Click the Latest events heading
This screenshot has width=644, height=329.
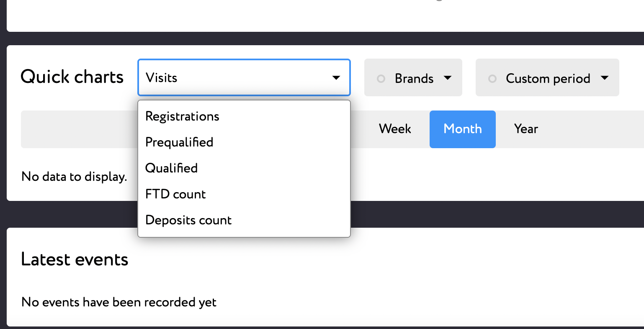click(75, 260)
